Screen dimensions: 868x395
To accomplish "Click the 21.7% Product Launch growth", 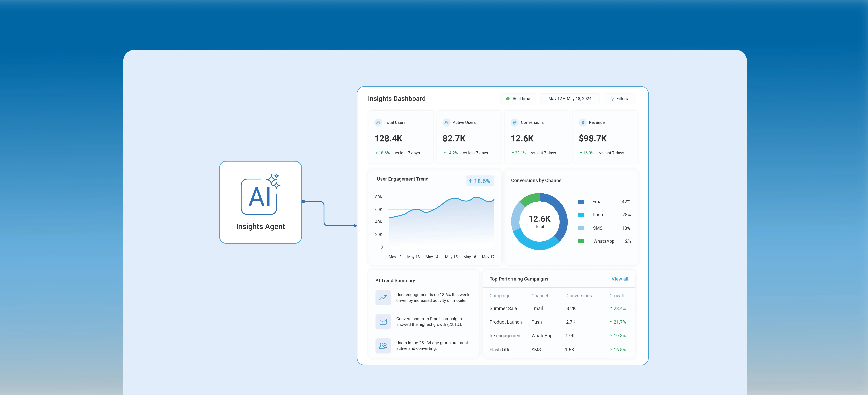I will [620, 322].
